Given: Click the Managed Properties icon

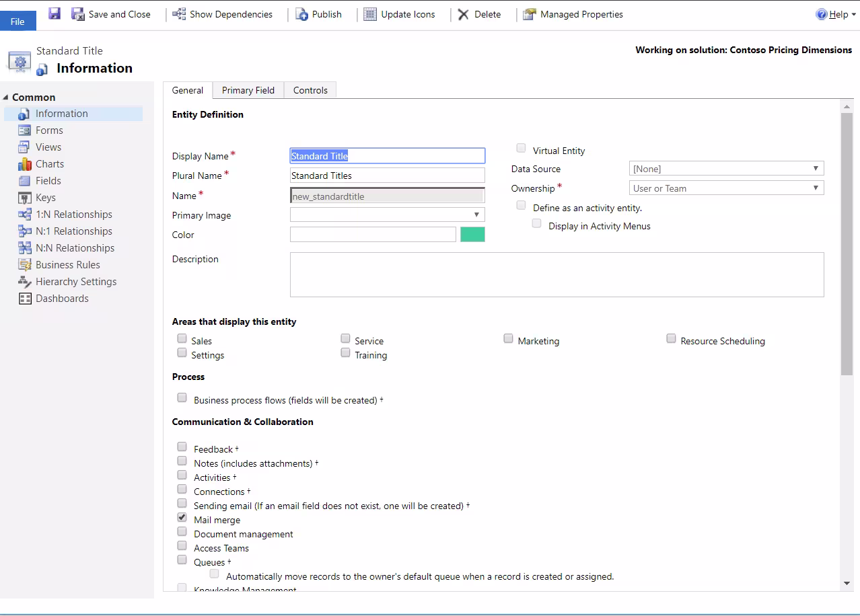Looking at the screenshot, I should (530, 14).
